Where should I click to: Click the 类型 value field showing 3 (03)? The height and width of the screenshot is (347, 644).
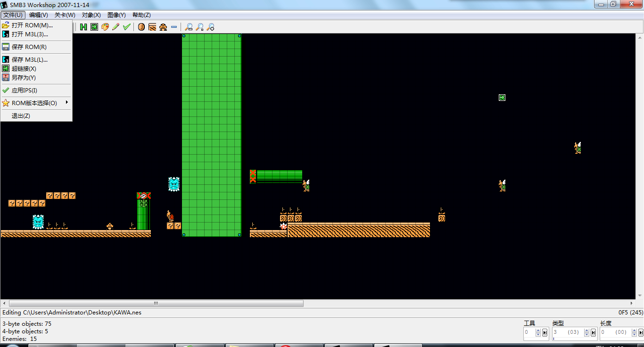click(x=568, y=332)
